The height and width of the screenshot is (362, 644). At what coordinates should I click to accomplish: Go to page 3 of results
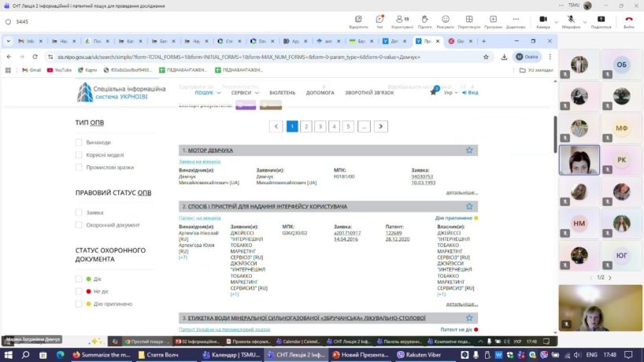[x=320, y=126]
